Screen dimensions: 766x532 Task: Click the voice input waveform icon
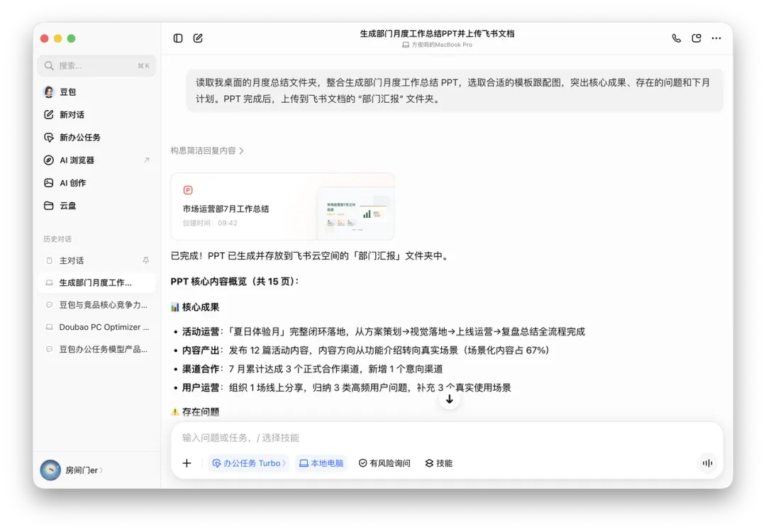[707, 463]
